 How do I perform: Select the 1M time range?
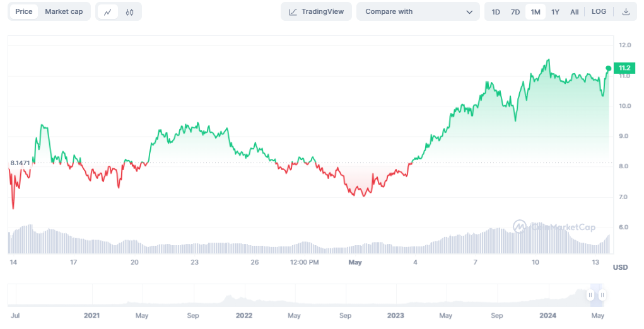click(x=535, y=12)
